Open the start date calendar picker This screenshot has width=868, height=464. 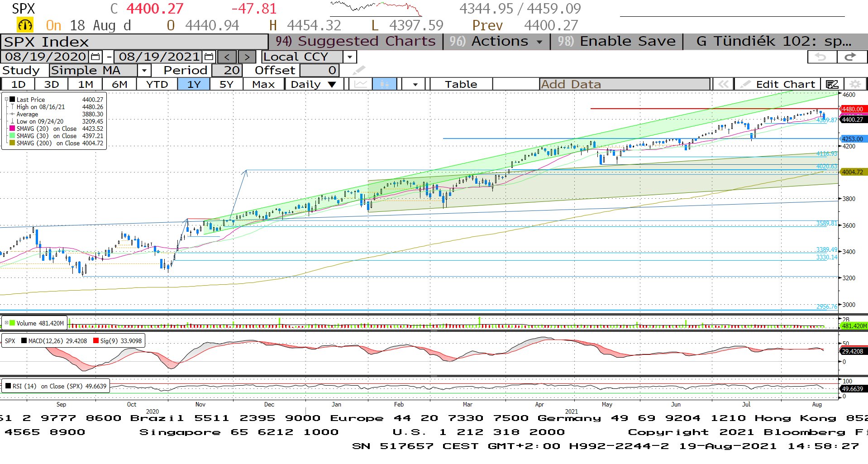point(95,57)
